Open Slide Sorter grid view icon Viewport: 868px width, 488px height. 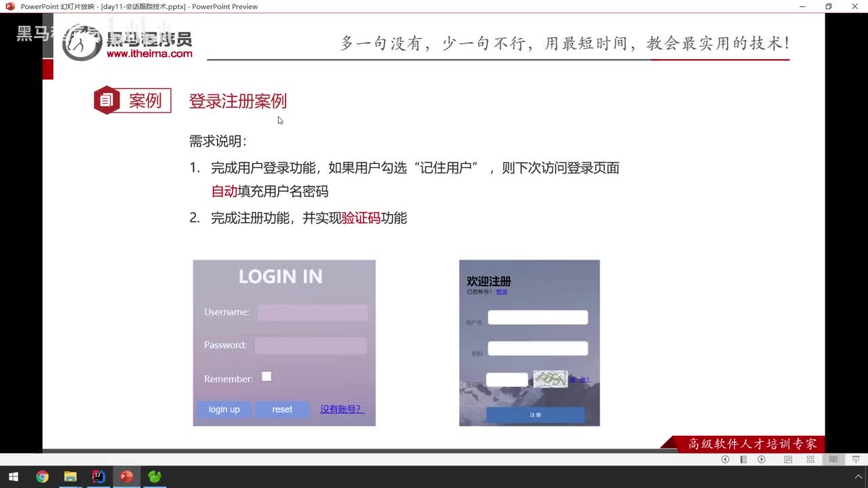810,460
